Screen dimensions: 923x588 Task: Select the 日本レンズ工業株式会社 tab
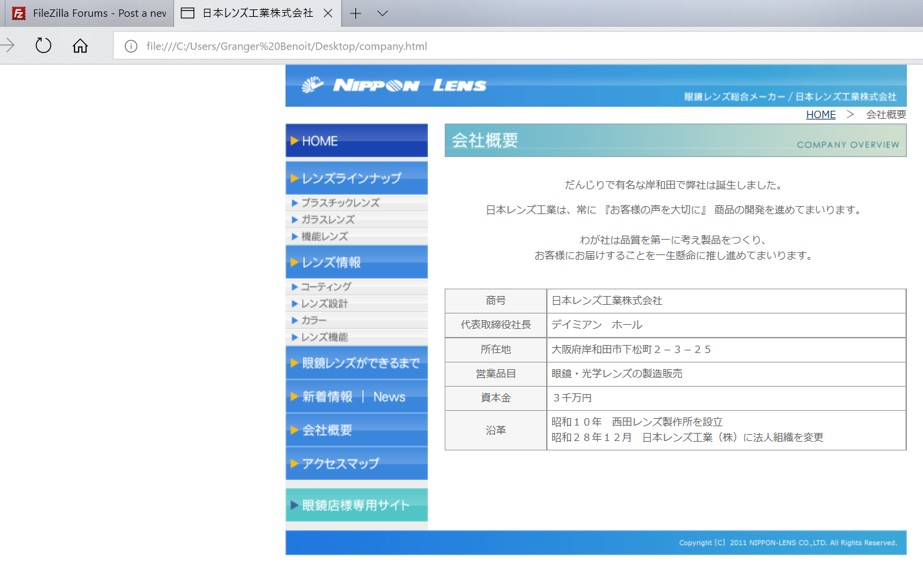(x=257, y=13)
